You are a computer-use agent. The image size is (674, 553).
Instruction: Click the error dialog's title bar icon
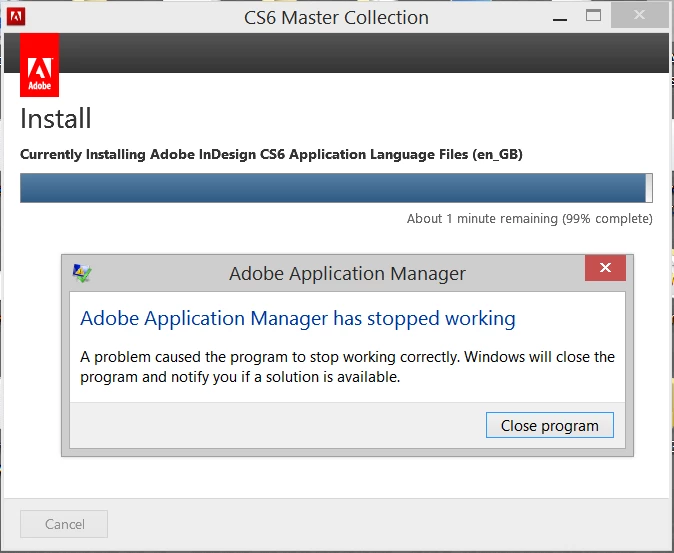tap(82, 273)
